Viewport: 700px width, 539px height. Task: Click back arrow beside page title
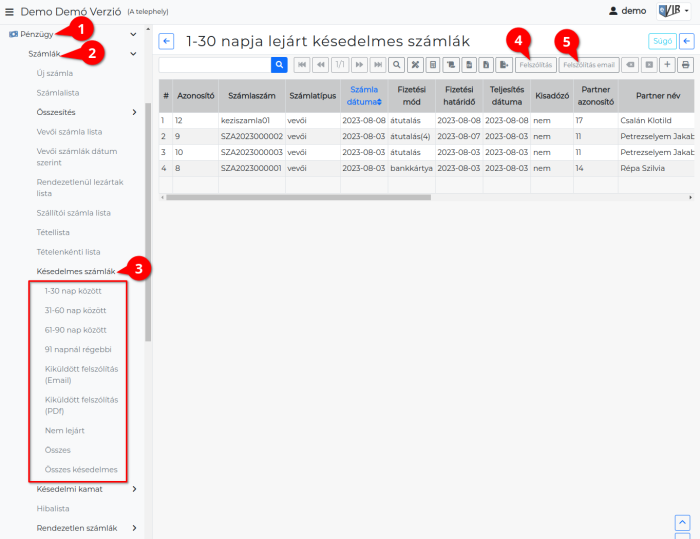[166, 41]
